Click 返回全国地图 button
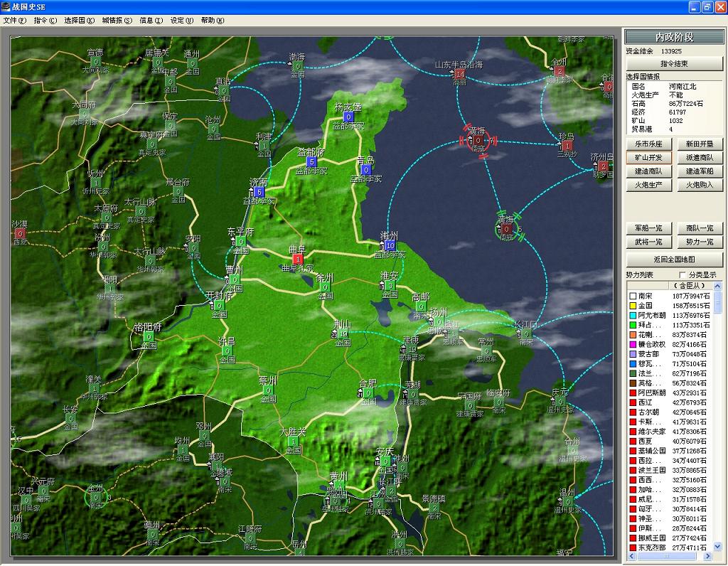 (x=674, y=260)
